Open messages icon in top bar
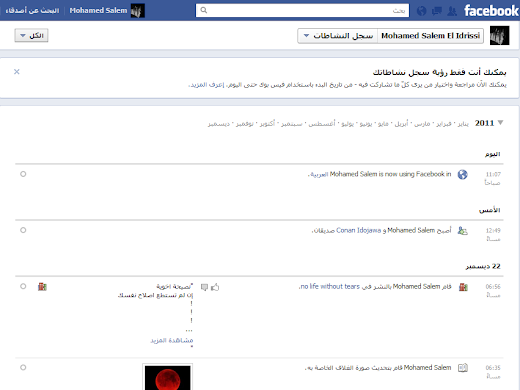This screenshot has width=520, height=390. click(x=437, y=11)
